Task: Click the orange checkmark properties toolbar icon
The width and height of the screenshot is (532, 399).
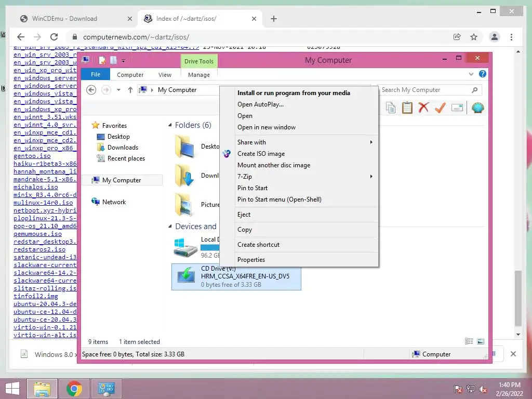Action: pos(440,108)
